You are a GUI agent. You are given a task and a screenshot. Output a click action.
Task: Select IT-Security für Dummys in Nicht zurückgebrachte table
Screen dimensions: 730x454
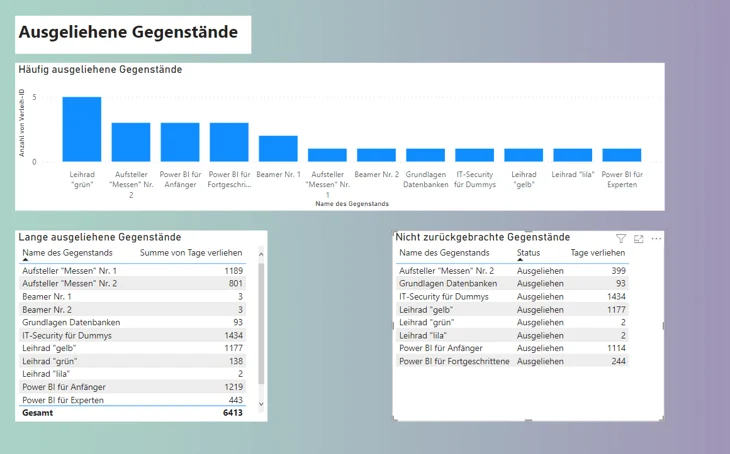click(x=444, y=297)
